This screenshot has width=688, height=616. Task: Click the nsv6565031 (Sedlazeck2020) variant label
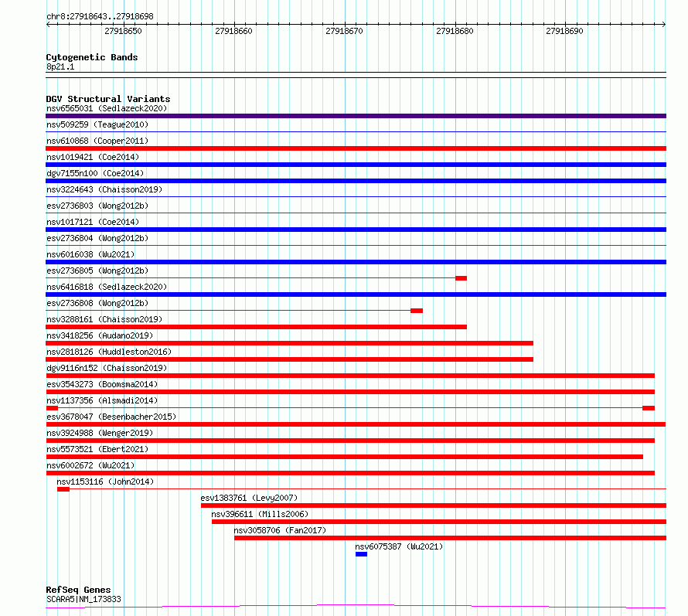tap(107, 108)
